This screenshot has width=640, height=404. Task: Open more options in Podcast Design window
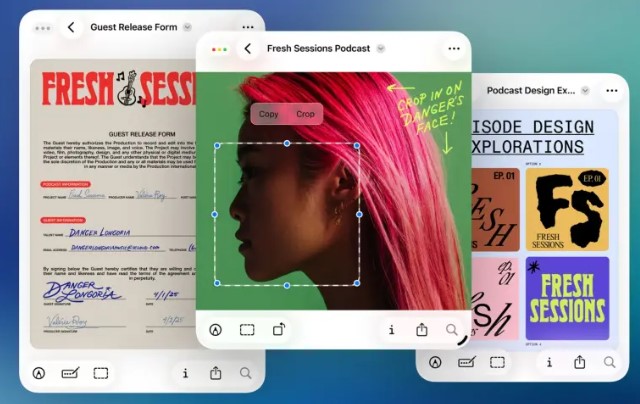[x=612, y=91]
